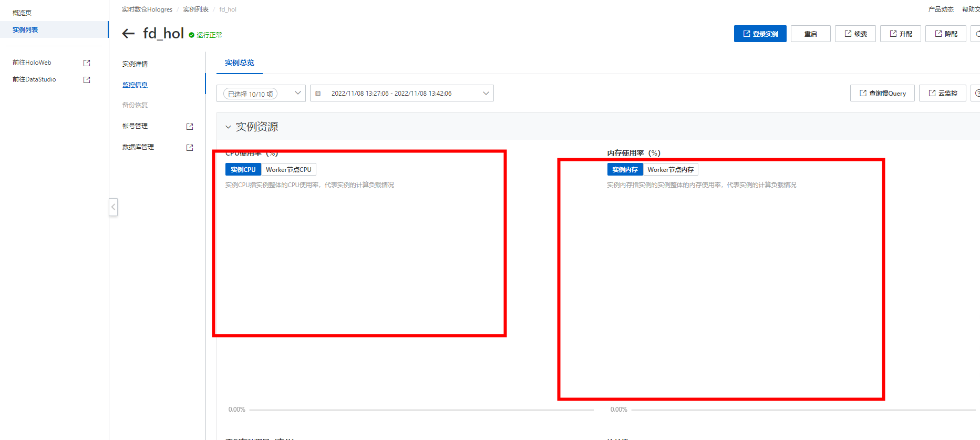Click the 云监控 button
The height and width of the screenshot is (440, 980).
pos(943,93)
